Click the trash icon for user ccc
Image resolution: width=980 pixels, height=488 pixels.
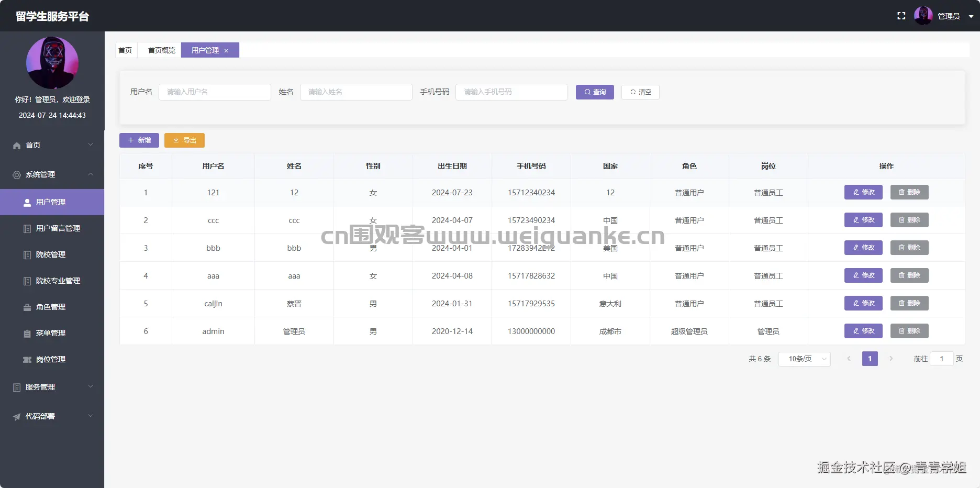pos(901,220)
